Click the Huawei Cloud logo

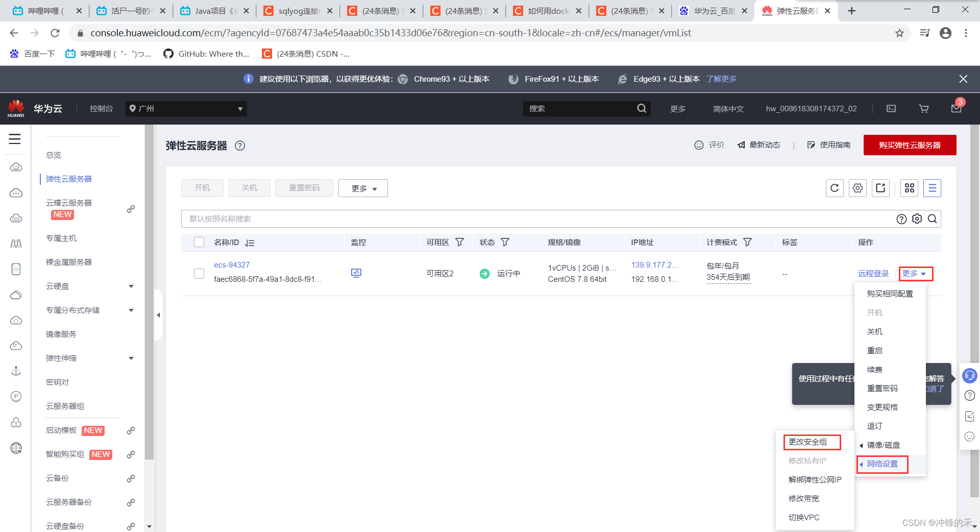point(16,108)
